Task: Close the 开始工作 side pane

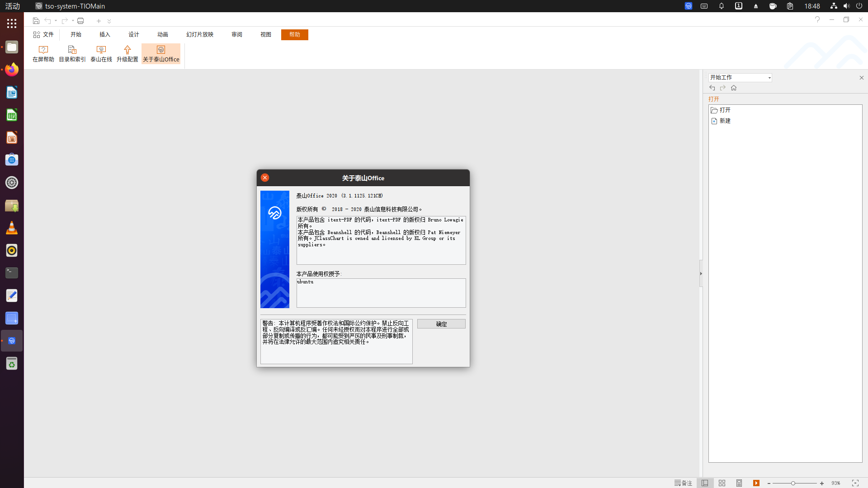Action: [862, 78]
